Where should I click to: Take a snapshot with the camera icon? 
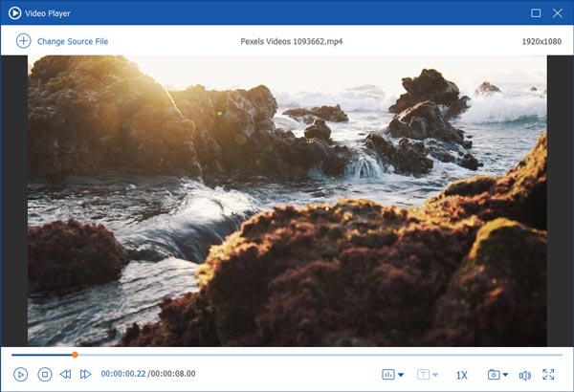pyautogui.click(x=494, y=375)
